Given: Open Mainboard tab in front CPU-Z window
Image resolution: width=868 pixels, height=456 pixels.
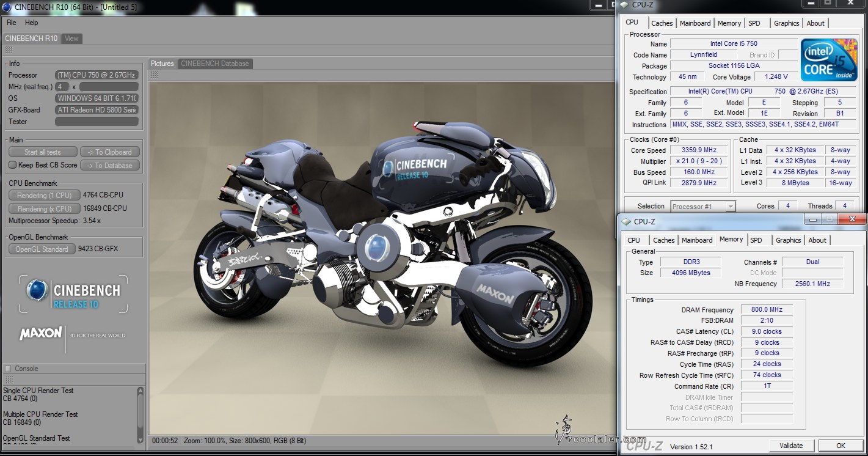Looking at the screenshot, I should pyautogui.click(x=697, y=240).
